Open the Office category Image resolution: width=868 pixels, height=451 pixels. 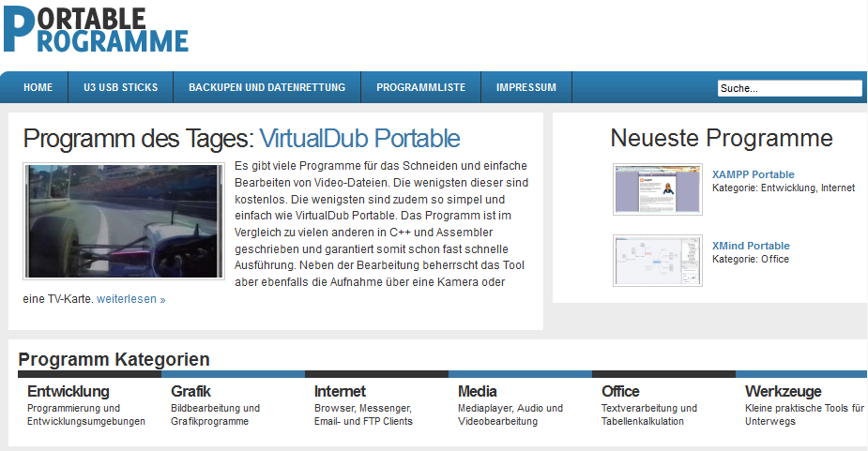[x=620, y=391]
